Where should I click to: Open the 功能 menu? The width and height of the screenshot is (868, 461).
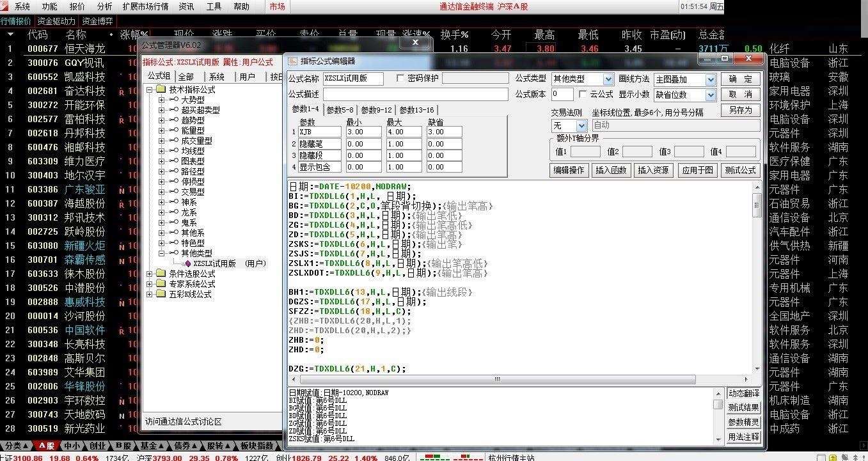point(49,6)
